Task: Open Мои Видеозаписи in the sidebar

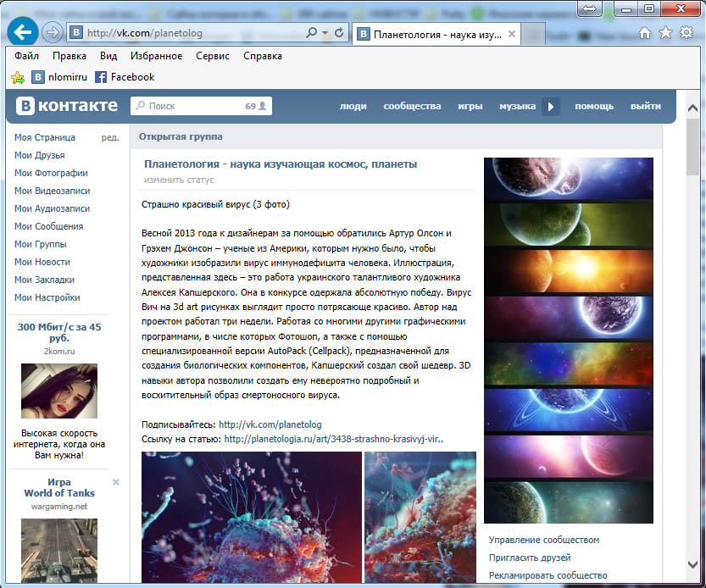Action: coord(53,191)
